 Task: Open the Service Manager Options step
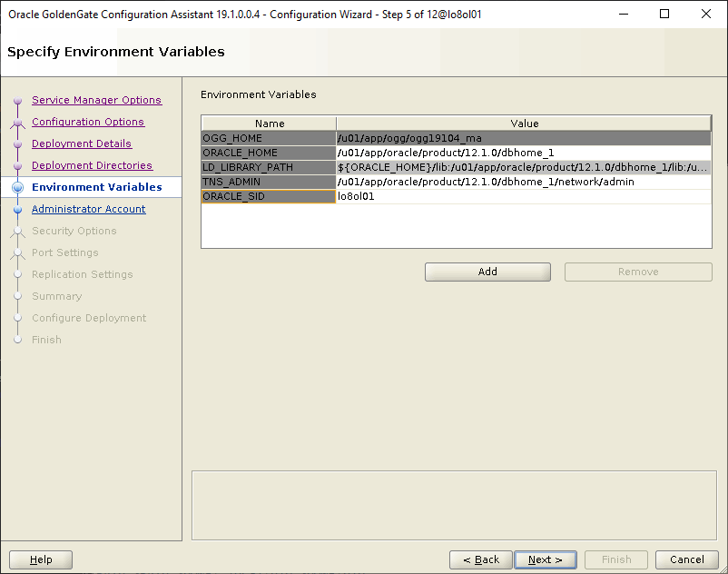point(96,100)
